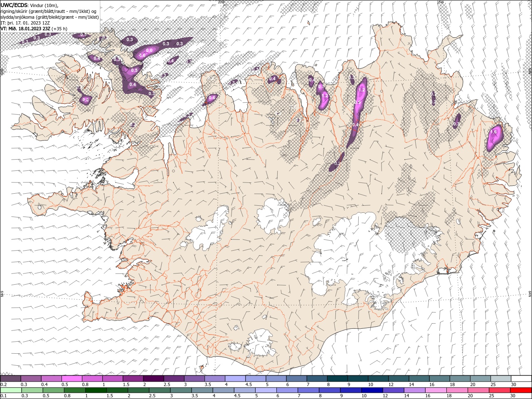Select the 'IT: þri. 17. 01. 2023 12Z' line
532x399 pixels.
(x=25, y=23)
